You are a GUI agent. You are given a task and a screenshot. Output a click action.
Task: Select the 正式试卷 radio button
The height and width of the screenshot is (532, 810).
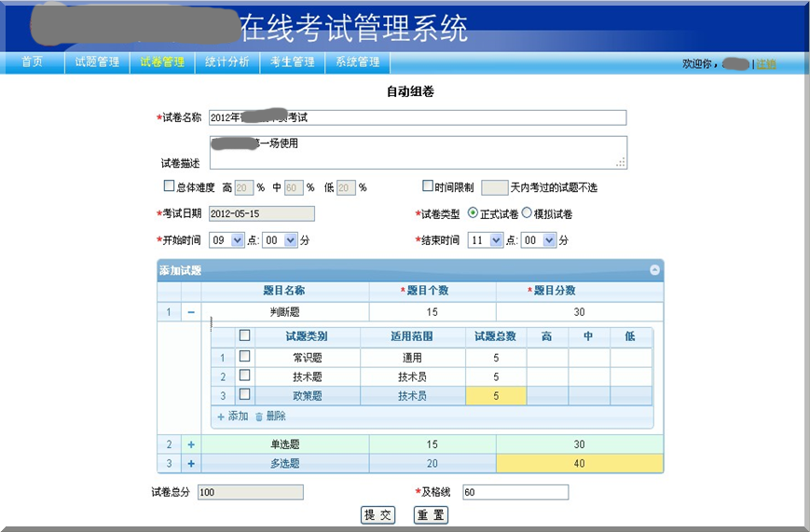pyautogui.click(x=474, y=213)
